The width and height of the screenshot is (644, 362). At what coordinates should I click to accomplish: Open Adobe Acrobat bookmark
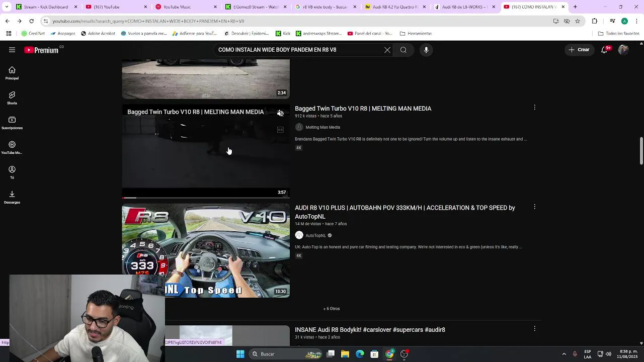[98, 34]
